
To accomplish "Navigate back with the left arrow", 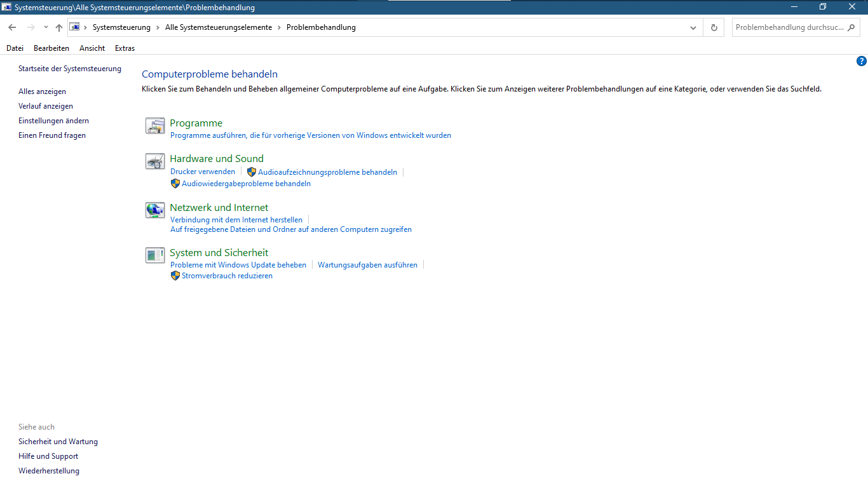I will pos(11,27).
